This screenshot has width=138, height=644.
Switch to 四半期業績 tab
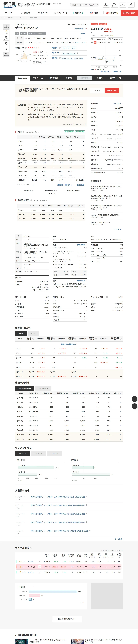pyautogui.click(x=54, y=78)
